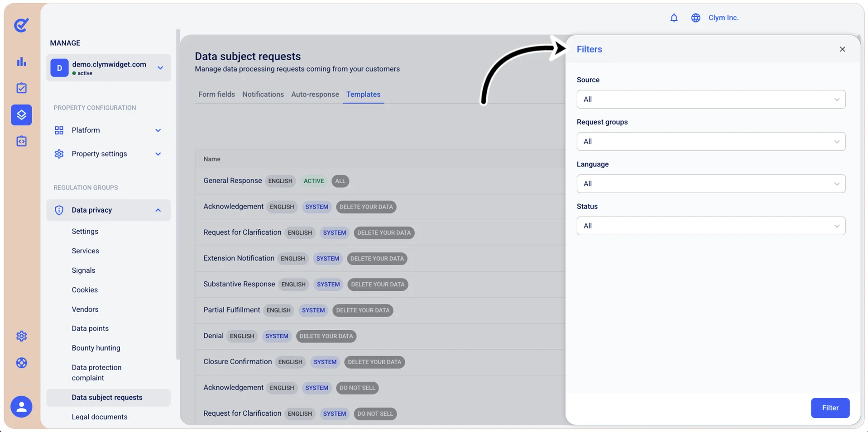Open Vendors in the sidebar
Viewport: 868px width, 432px height.
tap(85, 309)
